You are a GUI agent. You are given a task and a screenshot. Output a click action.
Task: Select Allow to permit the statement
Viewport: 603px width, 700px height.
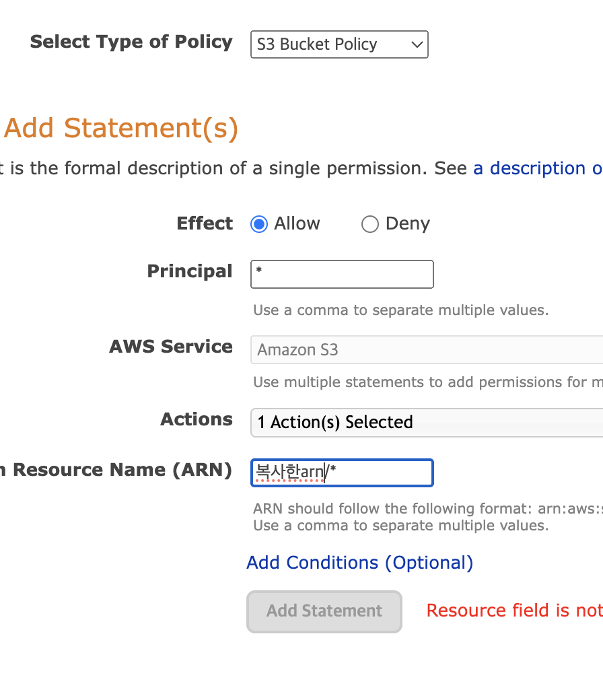[x=258, y=224]
